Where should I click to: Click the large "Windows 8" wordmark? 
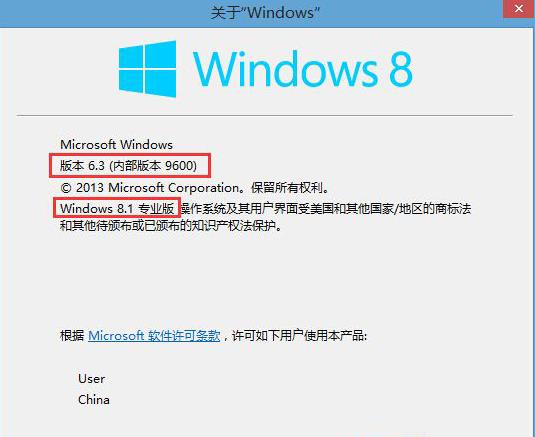303,69
